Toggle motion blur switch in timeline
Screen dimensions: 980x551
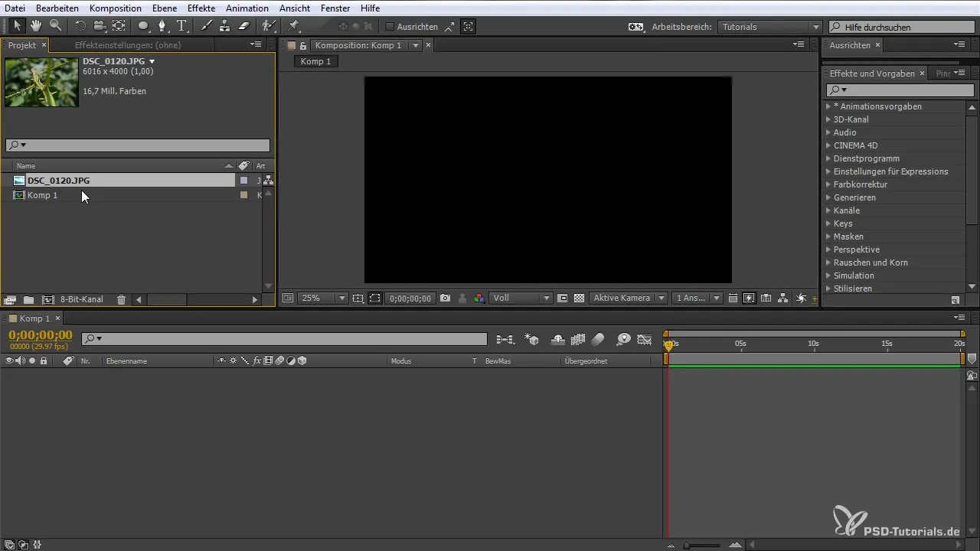(x=598, y=339)
